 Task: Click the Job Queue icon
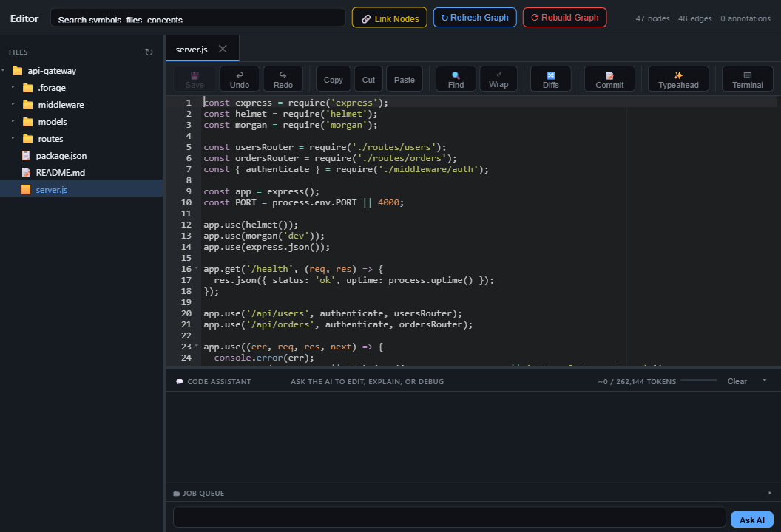(176, 493)
